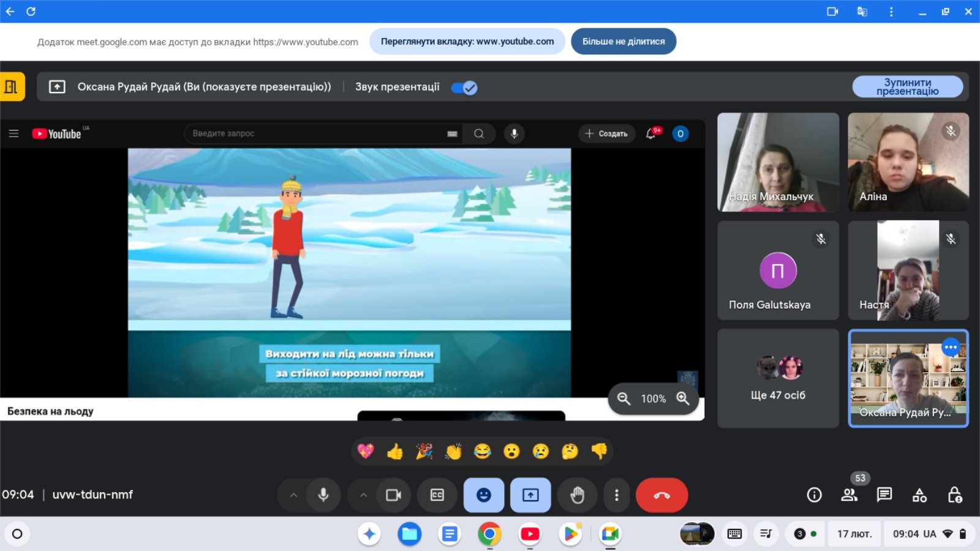This screenshot has width=980, height=551.
Task: Expand camera video settings arrow
Action: click(363, 495)
